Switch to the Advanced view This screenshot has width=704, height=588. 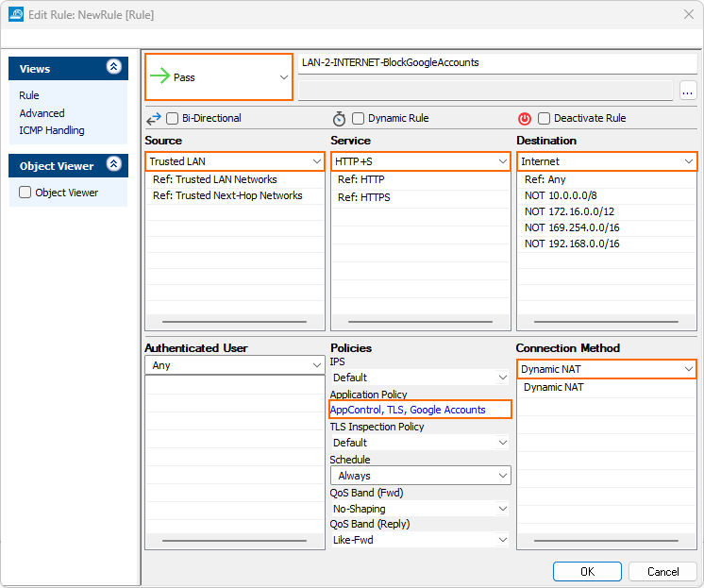(42, 113)
